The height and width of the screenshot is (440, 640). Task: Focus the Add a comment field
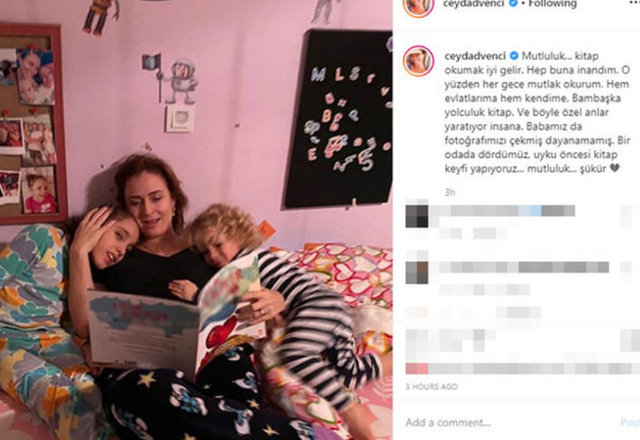(x=510, y=422)
